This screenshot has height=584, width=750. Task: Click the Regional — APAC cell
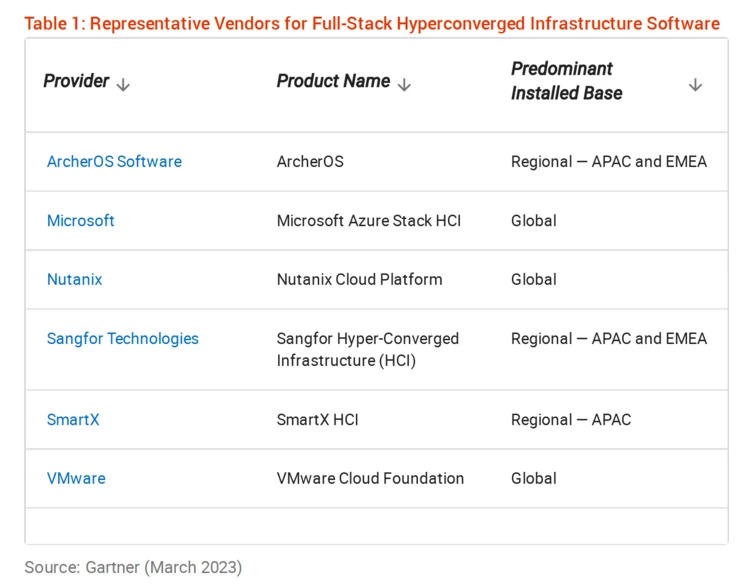(571, 419)
